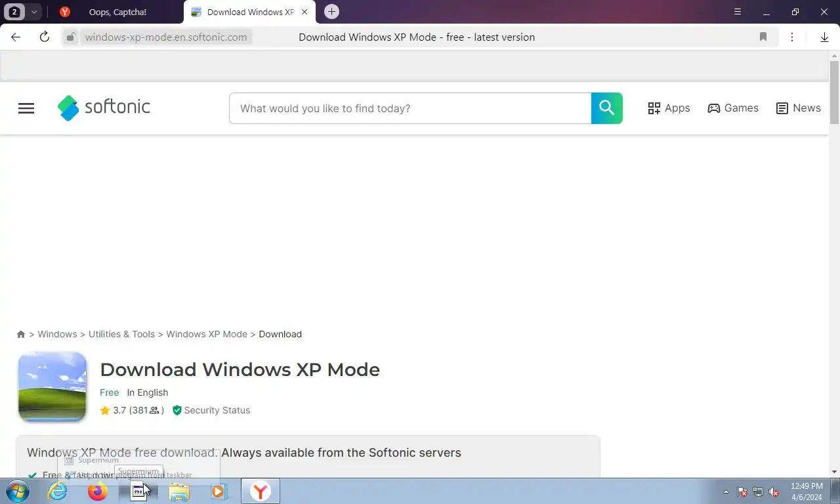840x504 pixels.
Task: Open volume speaker tray icon
Action: pyautogui.click(x=774, y=492)
